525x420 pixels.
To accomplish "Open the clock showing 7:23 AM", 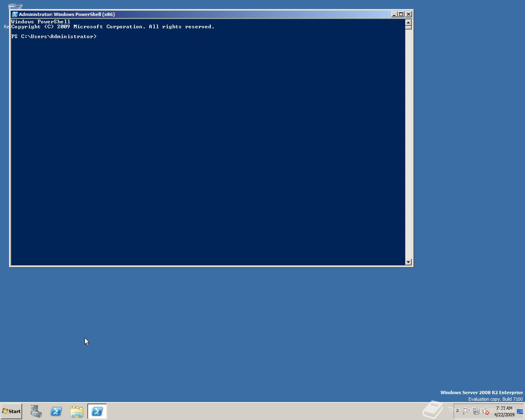I will (504, 411).
